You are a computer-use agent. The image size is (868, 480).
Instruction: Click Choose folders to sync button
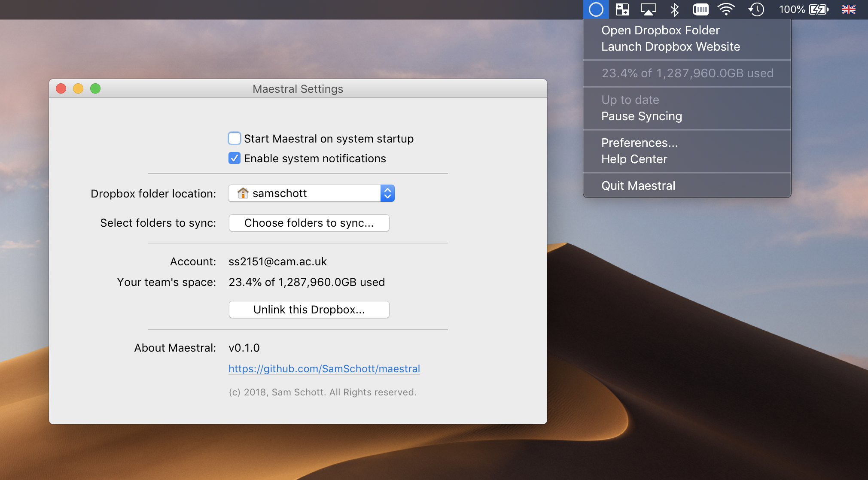[x=308, y=223]
